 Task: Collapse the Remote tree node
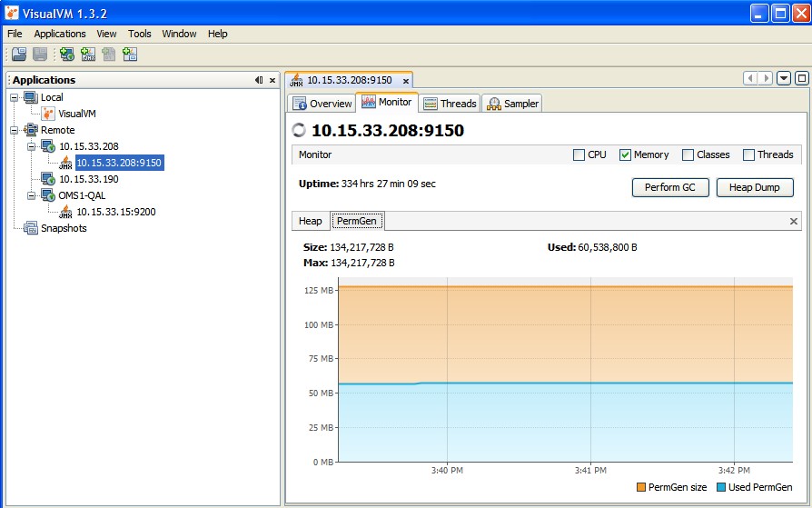point(15,130)
